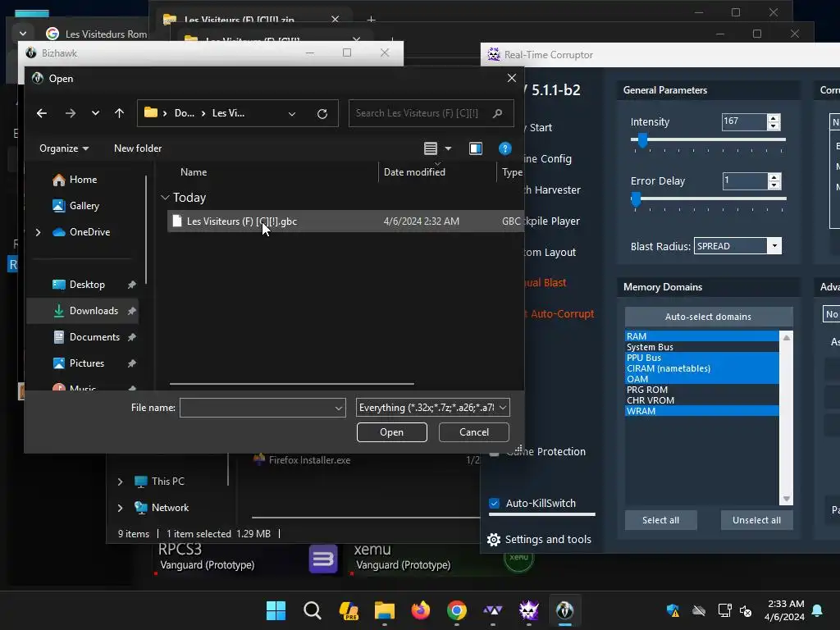This screenshot has height=630, width=840.
Task: Open Help in the Open dialog
Action: tap(504, 148)
